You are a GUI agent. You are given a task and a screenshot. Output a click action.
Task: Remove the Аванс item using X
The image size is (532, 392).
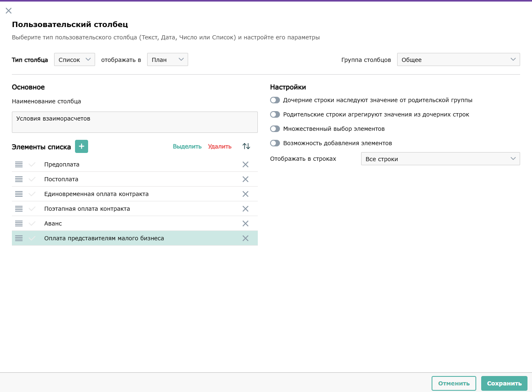point(246,223)
